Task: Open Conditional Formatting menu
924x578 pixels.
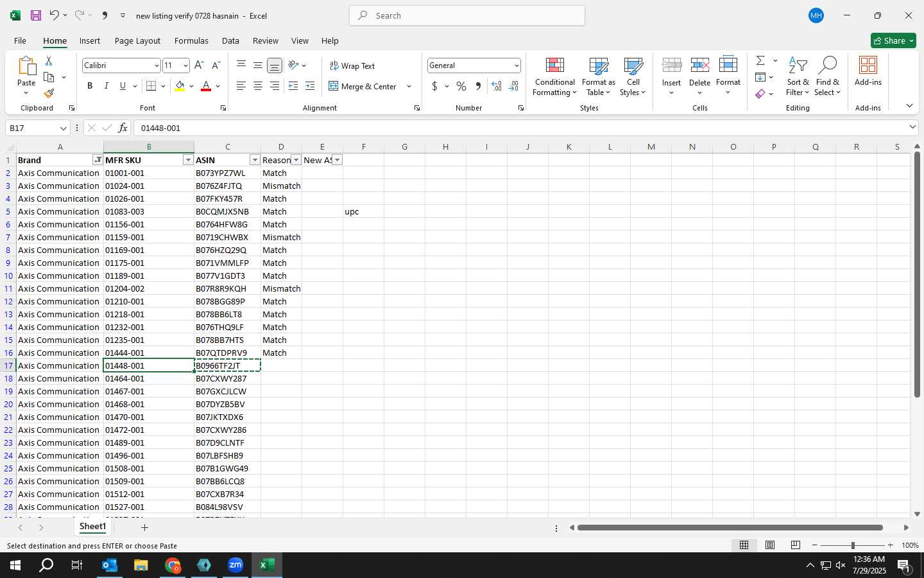Action: 554,76
